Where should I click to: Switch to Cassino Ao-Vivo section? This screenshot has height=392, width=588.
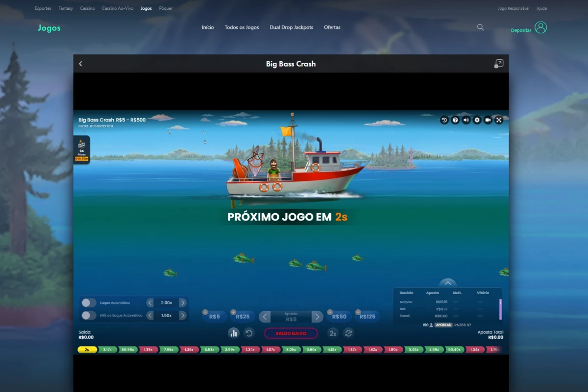[118, 8]
